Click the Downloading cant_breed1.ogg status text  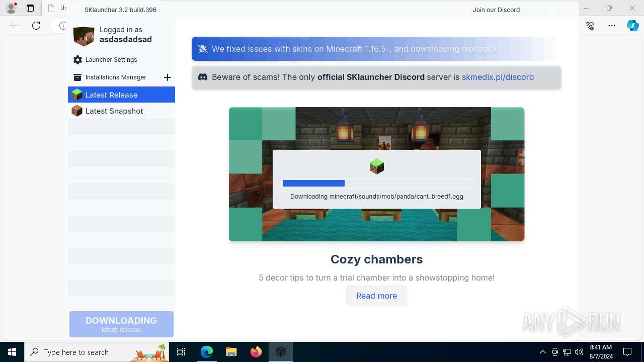click(377, 197)
